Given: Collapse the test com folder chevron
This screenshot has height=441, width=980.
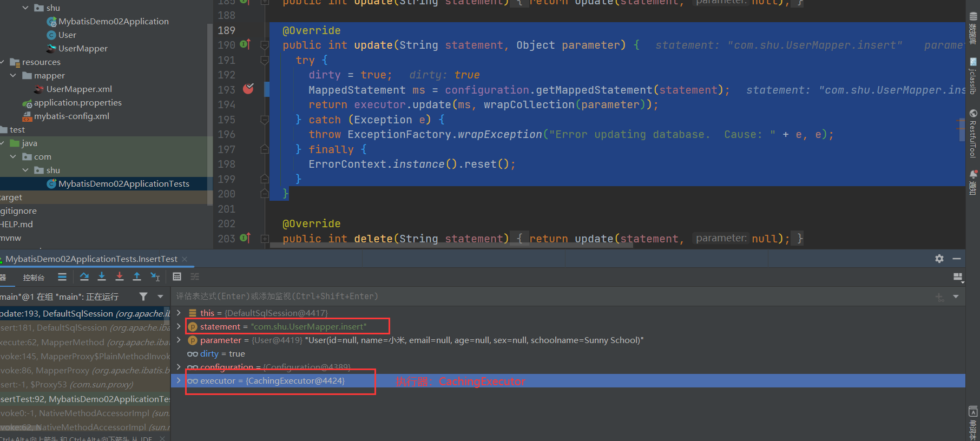Looking at the screenshot, I should pos(13,156).
